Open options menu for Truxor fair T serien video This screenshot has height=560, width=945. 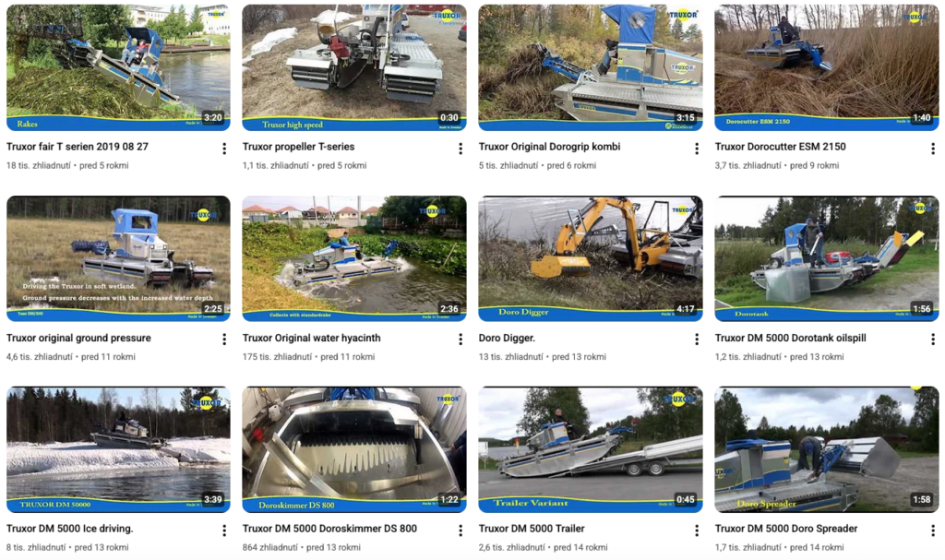coord(224,149)
